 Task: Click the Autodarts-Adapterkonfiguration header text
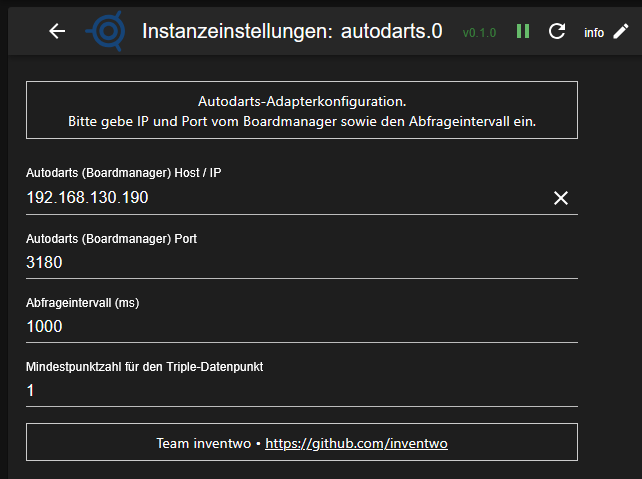[301, 101]
